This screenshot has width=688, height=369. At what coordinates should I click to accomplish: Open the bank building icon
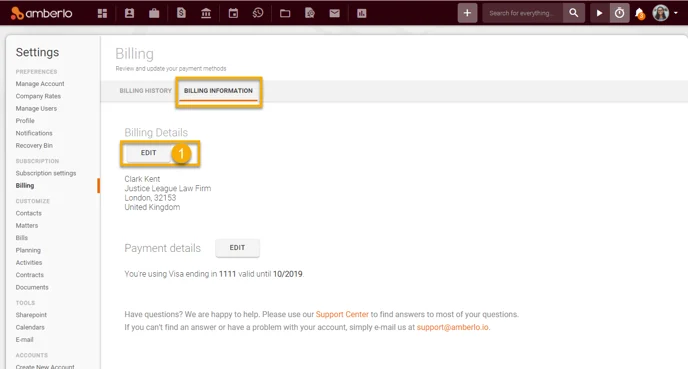click(x=206, y=13)
